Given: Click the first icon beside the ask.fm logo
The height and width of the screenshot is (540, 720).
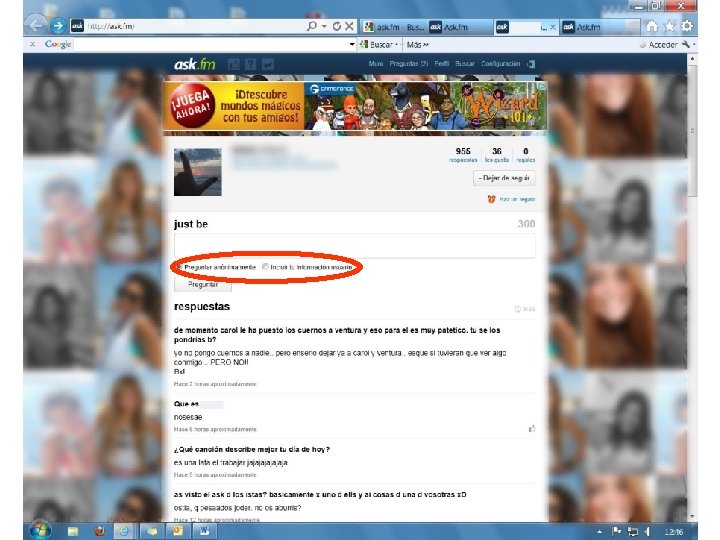Looking at the screenshot, I should click(x=234, y=64).
